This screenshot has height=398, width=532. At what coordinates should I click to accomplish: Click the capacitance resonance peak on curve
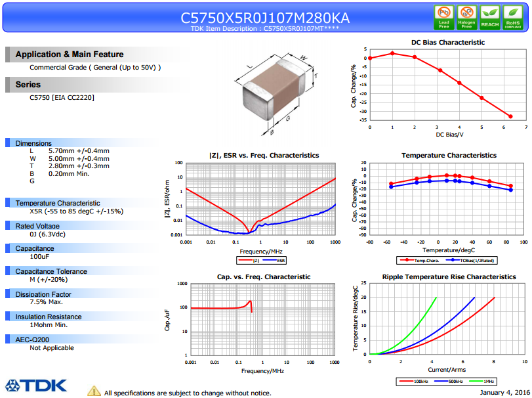251,301
